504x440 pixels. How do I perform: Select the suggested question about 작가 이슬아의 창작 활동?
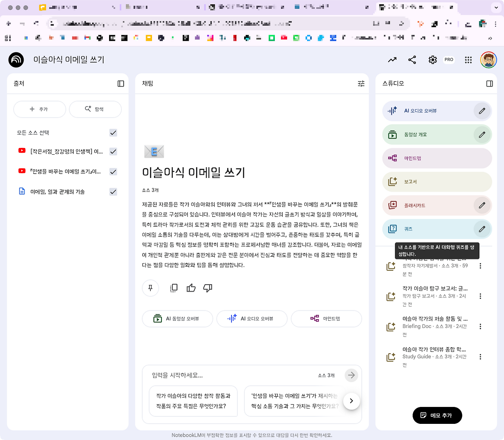[x=193, y=401]
